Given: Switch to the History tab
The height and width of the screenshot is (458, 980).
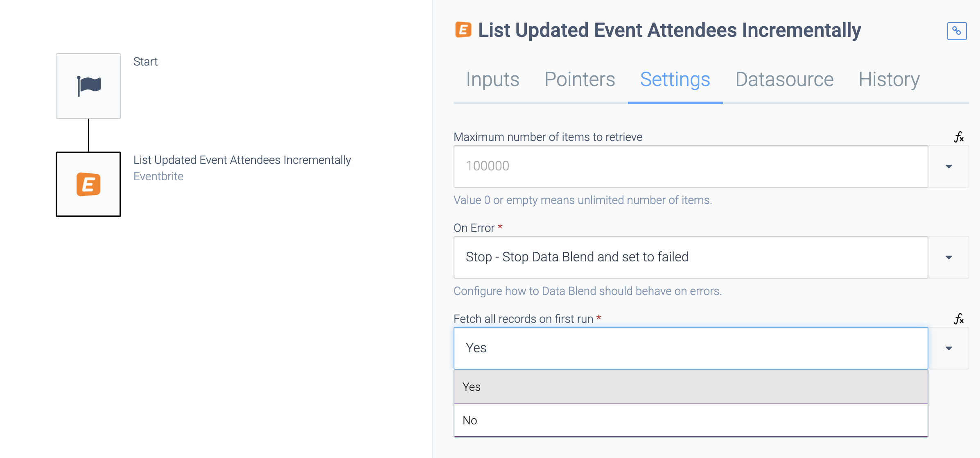Looking at the screenshot, I should 888,79.
